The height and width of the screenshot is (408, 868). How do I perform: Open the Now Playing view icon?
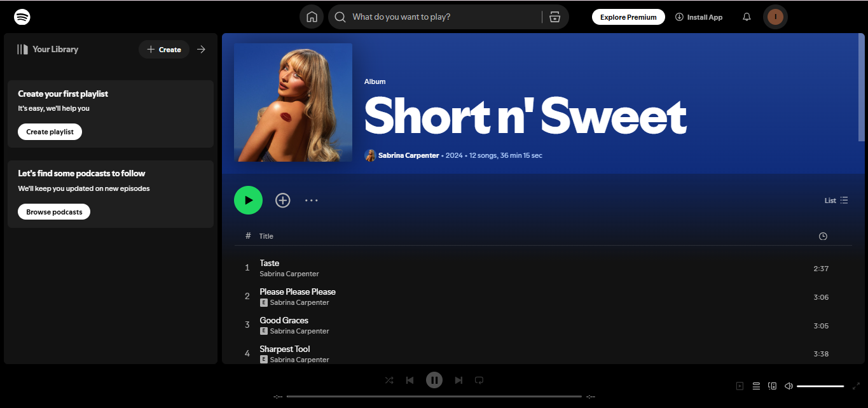[x=740, y=386]
